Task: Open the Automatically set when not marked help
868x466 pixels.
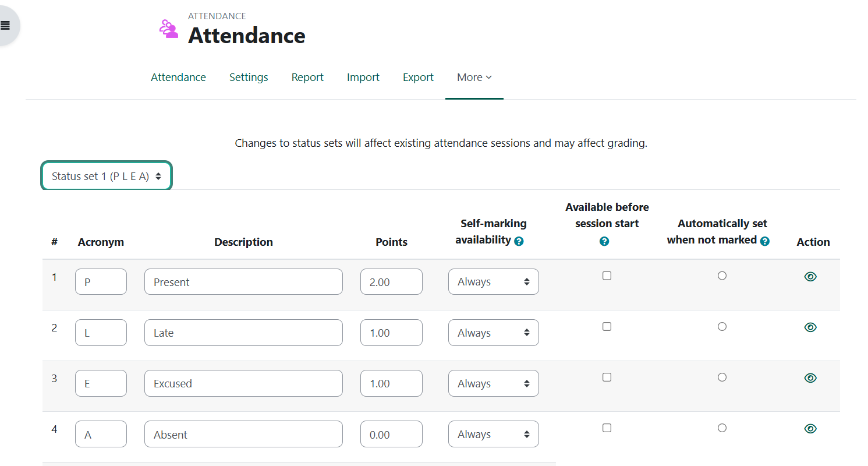Action: 764,239
